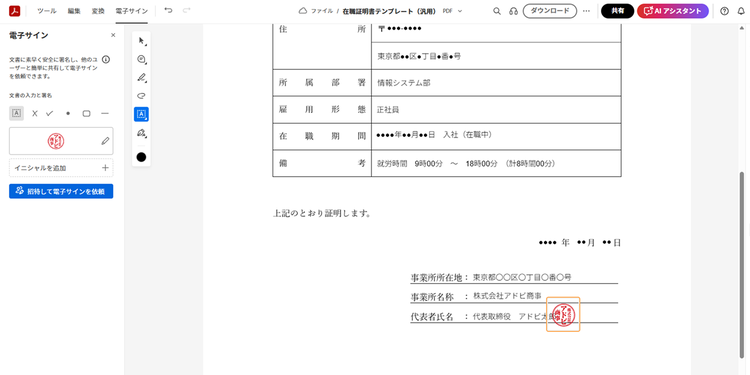The width and height of the screenshot is (750, 375).
Task: Edit the signature with pencil icon
Action: point(105,141)
